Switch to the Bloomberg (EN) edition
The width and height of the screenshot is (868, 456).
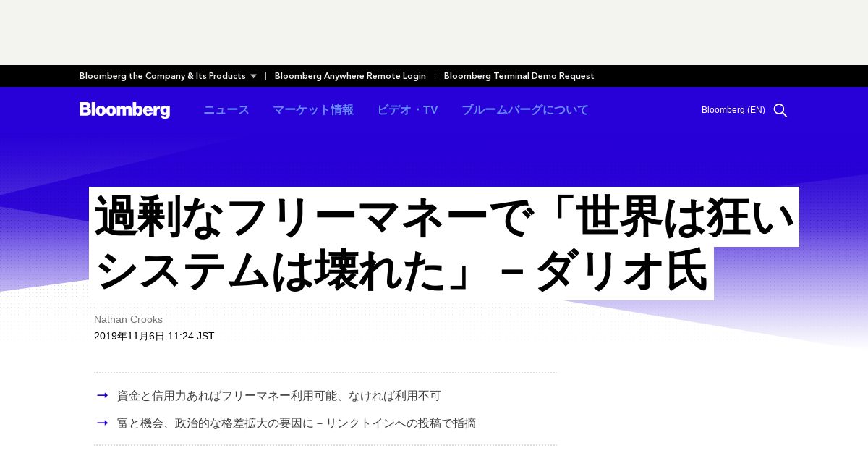click(x=733, y=110)
